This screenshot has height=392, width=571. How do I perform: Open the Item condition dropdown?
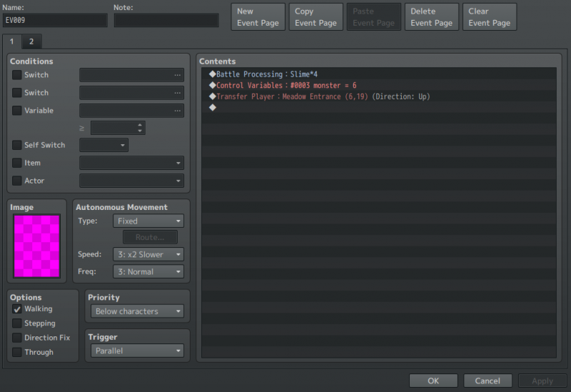[x=131, y=163]
